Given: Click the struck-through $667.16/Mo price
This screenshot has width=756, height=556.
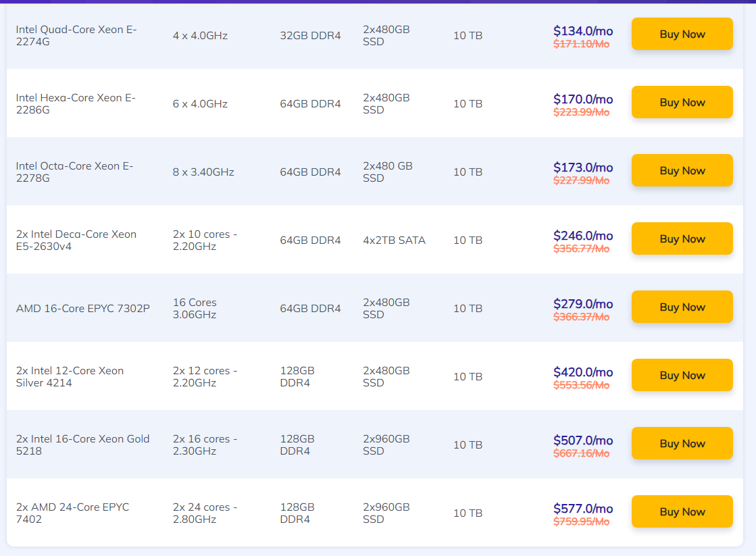Looking at the screenshot, I should tap(581, 454).
